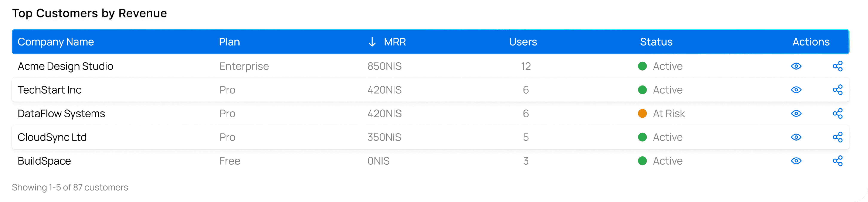Screen dimensions: 868x202
Task: Click users count 5 for CloudSync
Action: [526, 137]
